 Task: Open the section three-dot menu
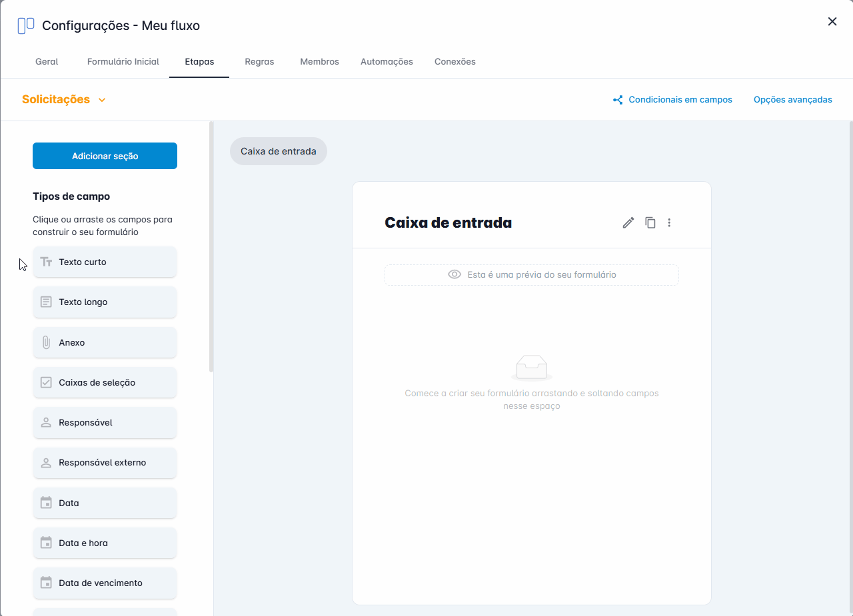tap(670, 223)
